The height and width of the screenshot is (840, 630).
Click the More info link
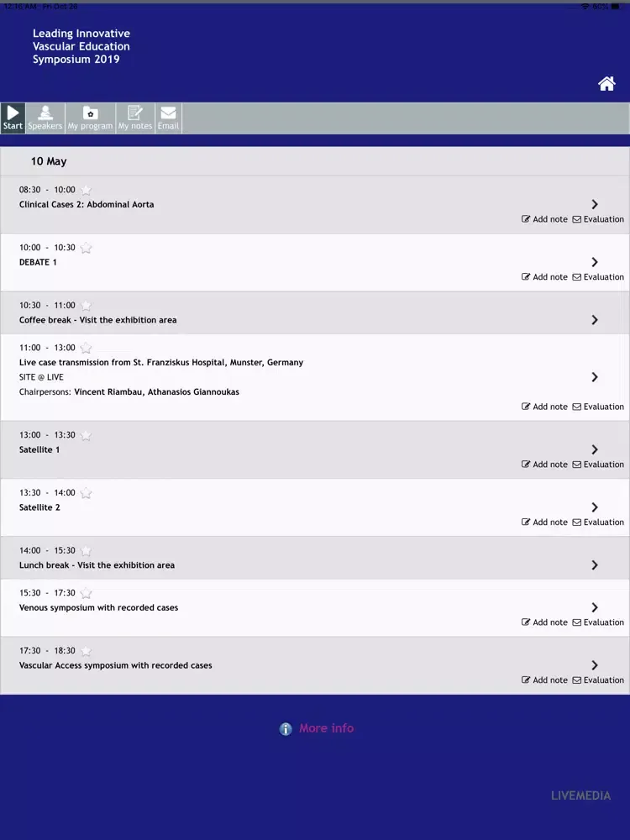[x=326, y=728]
